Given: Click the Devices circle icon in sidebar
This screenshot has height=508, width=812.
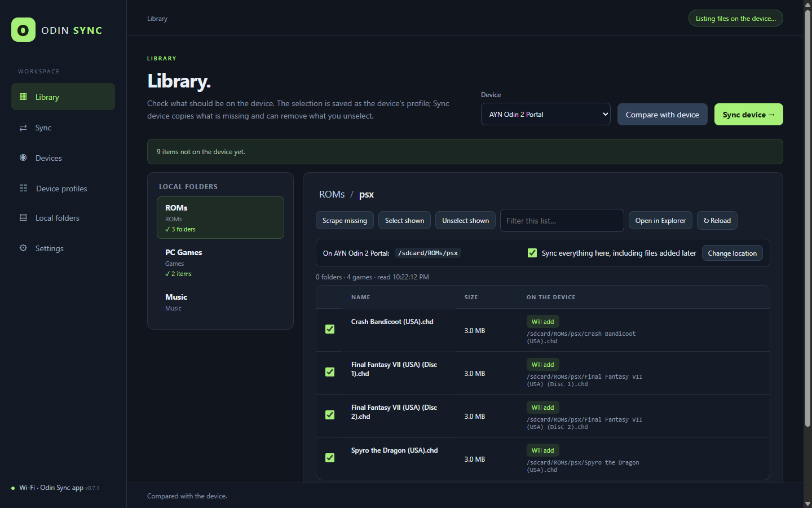Looking at the screenshot, I should tap(23, 157).
